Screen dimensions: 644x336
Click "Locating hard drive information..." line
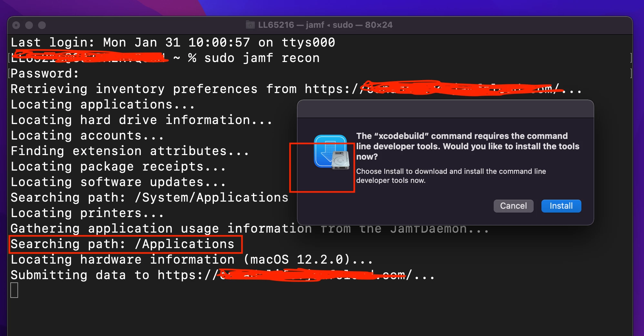(142, 120)
